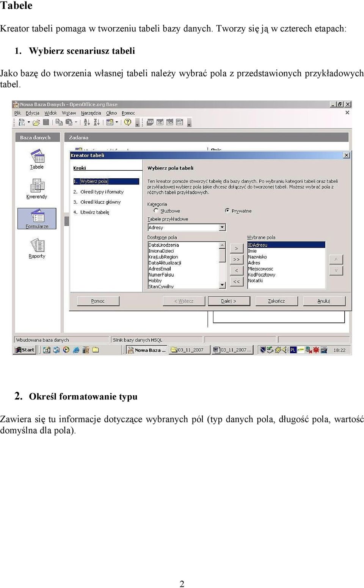Open dropdown arrow next to Form icon
The height and width of the screenshot is (588, 364).
coord(116,122)
